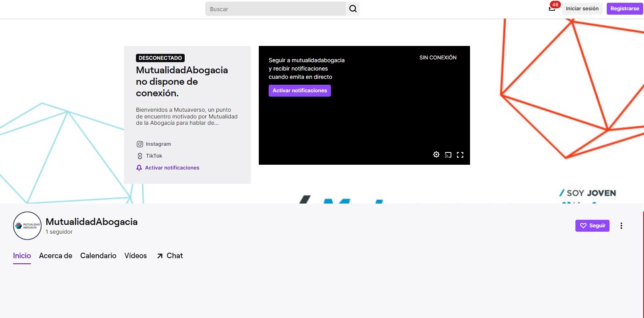
Task: Click MutualidadAbogacia channel avatar
Action: tap(27, 226)
